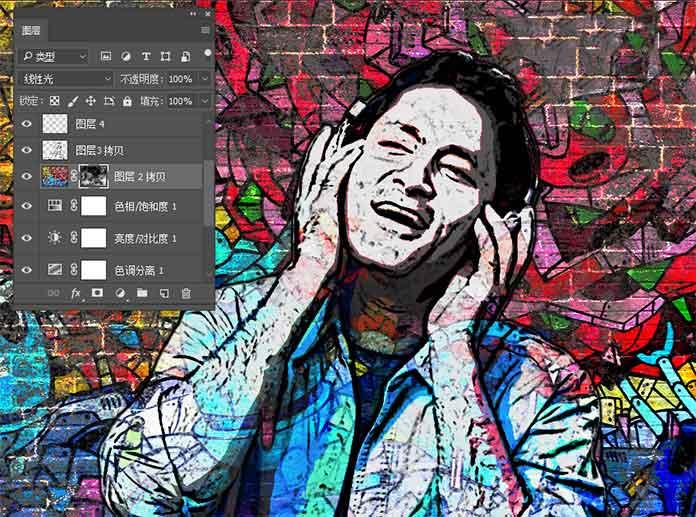696x517 pixels.
Task: Open the 线性光 blend mode dropdown
Action: [66, 79]
